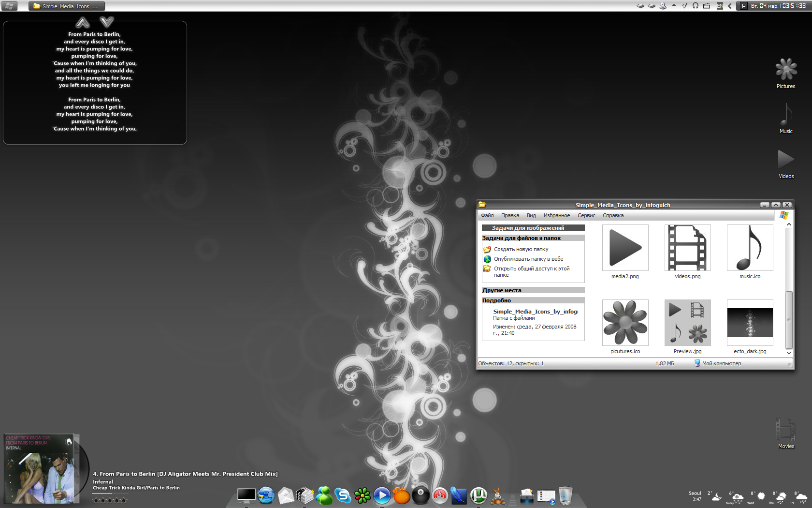Open Internet Explorer from the dock
Viewport: 812px width, 508px height.
(x=266, y=495)
